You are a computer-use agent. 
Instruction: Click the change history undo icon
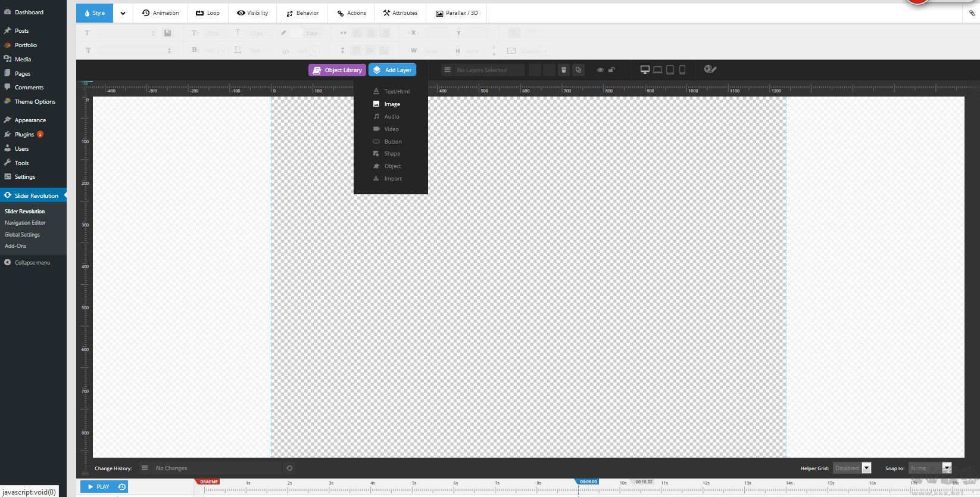coord(289,468)
